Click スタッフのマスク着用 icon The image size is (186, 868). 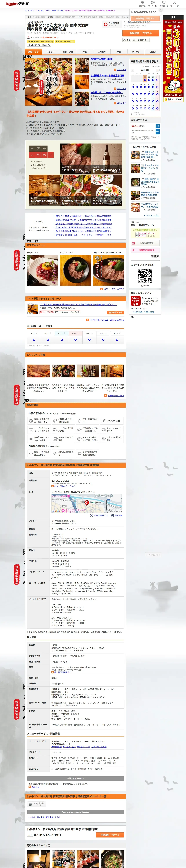[x=55, y=439]
